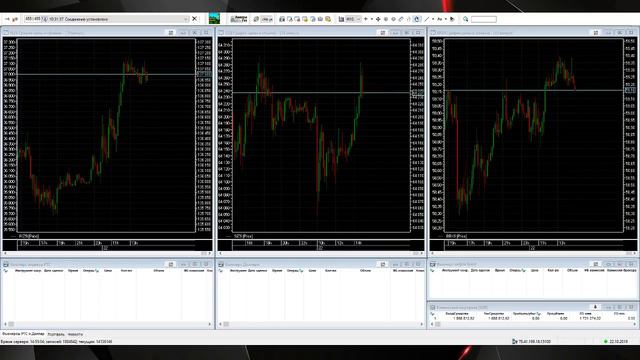
Task: Click the BRX9 [Price] legend label
Action: click(456, 236)
